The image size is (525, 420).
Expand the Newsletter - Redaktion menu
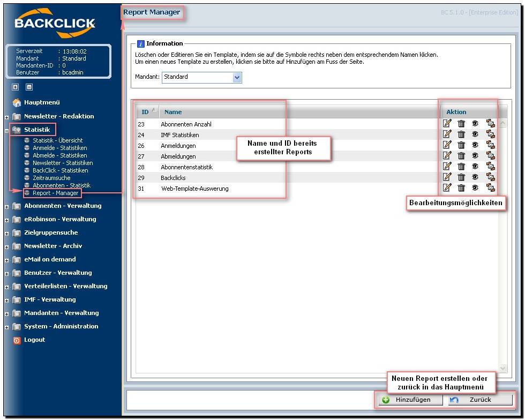7,117
